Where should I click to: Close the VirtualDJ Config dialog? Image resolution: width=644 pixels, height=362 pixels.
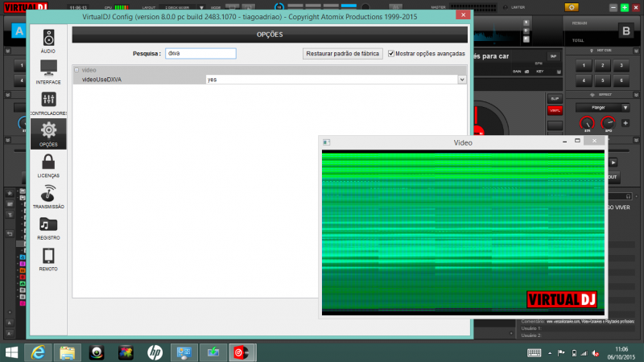coord(464,14)
